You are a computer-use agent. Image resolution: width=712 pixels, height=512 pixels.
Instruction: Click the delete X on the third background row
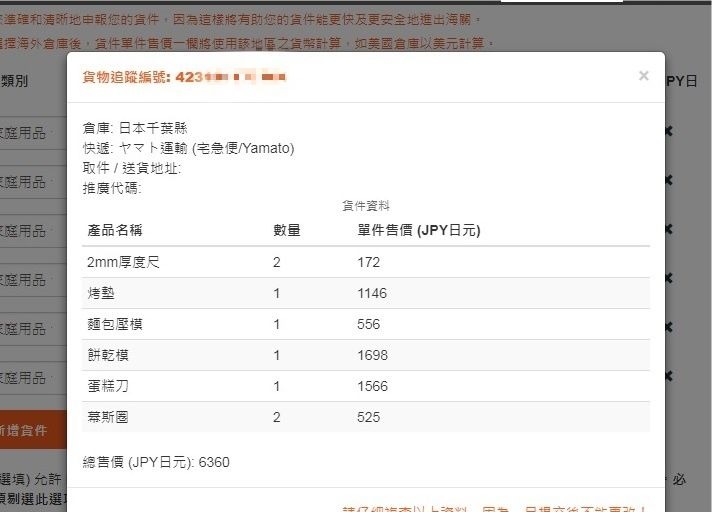pyautogui.click(x=667, y=229)
